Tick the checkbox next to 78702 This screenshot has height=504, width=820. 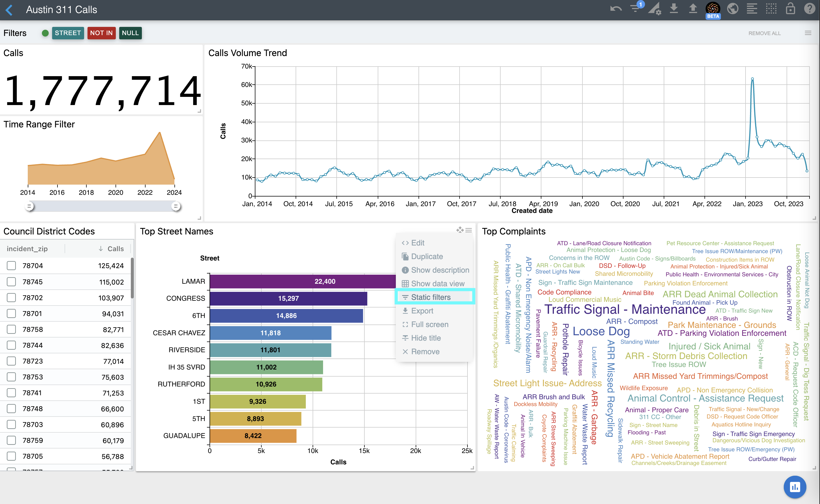click(x=11, y=298)
